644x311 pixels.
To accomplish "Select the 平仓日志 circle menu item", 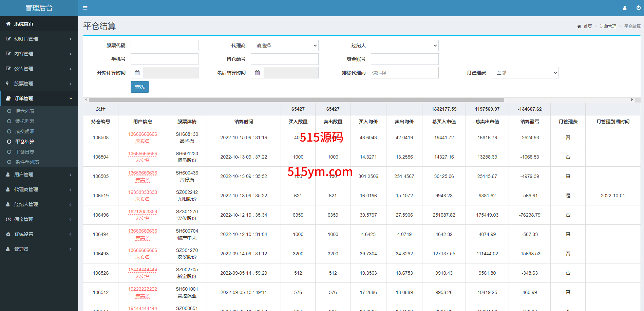I will [24, 152].
